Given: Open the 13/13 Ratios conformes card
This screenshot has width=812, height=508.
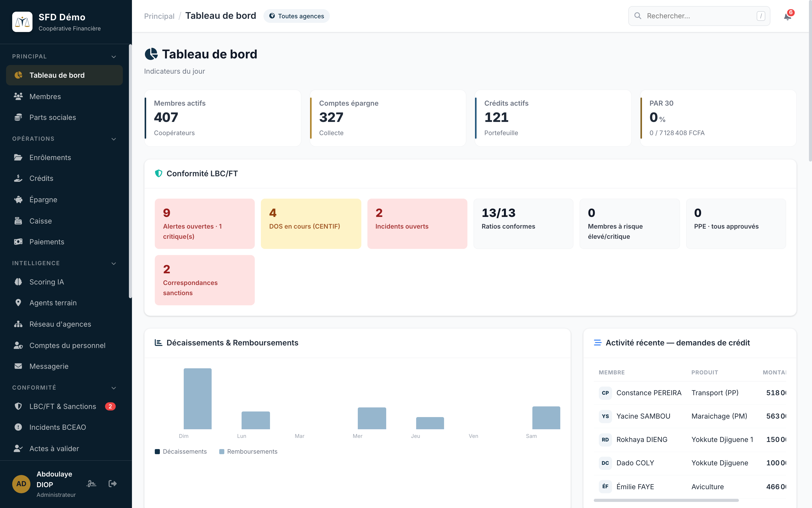Looking at the screenshot, I should coord(523,224).
